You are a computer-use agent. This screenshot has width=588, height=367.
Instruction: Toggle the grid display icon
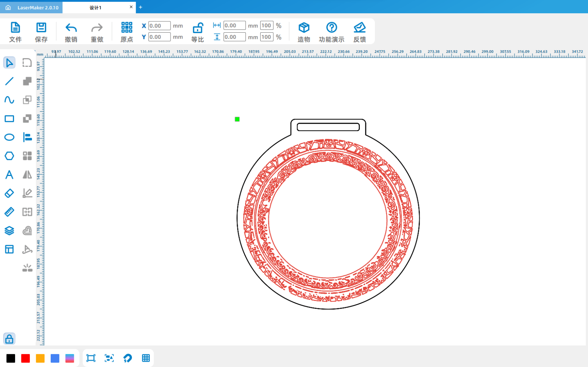146,358
